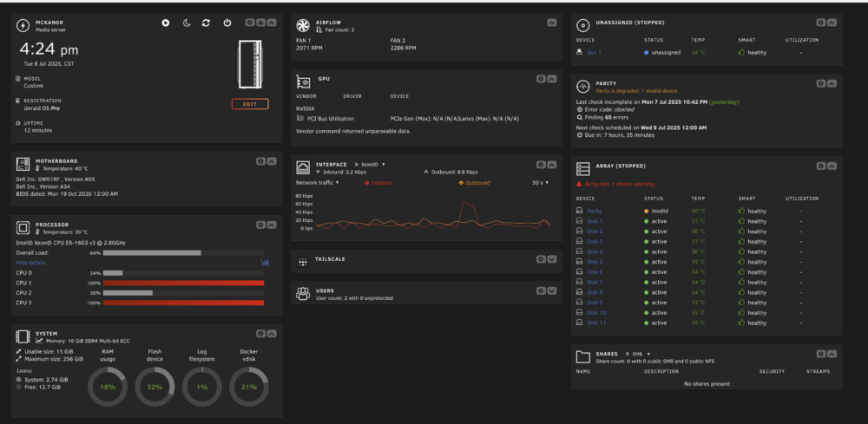Open settings gear on MCKANOR server tile
The width and height of the screenshot is (868, 424).
coord(250,23)
